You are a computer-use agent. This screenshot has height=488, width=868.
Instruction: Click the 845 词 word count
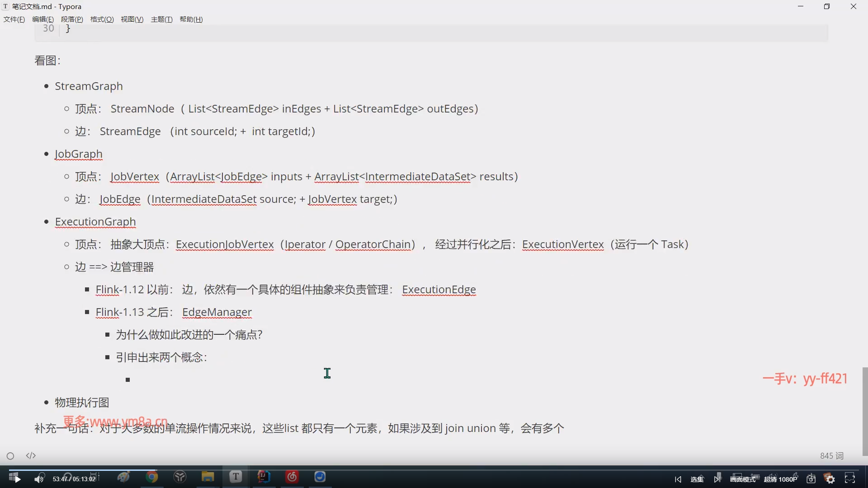click(831, 456)
